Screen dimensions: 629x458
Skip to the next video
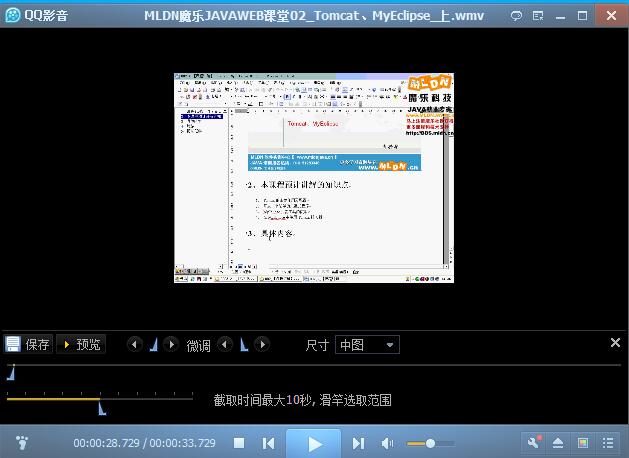point(358,443)
